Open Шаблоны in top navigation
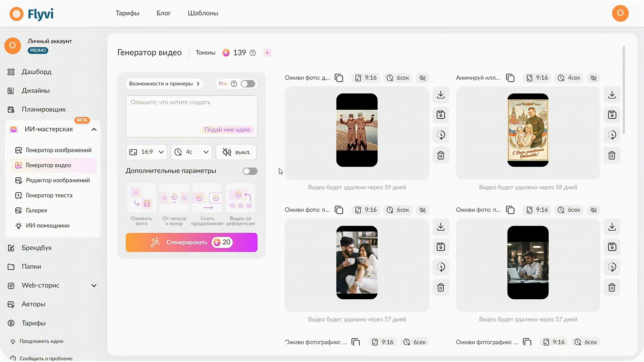This screenshot has height=362, width=644. tap(203, 13)
